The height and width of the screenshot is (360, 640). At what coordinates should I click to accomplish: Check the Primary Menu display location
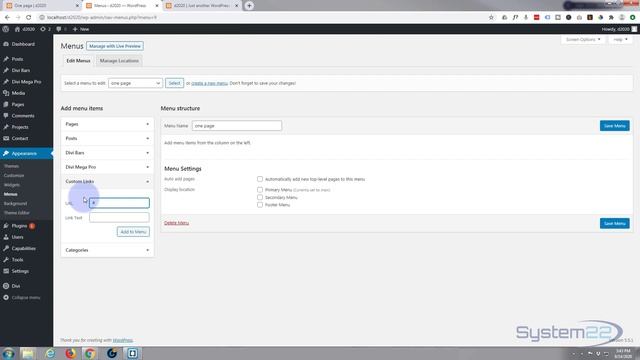point(260,190)
